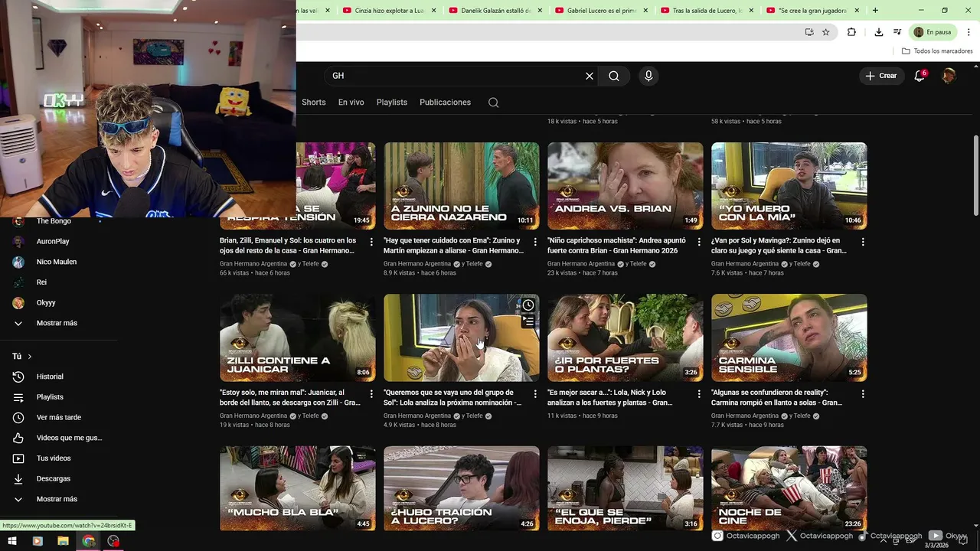Switch to 'Gabriel Lucero es el prim' tab
The width and height of the screenshot is (980, 551).
(602, 11)
